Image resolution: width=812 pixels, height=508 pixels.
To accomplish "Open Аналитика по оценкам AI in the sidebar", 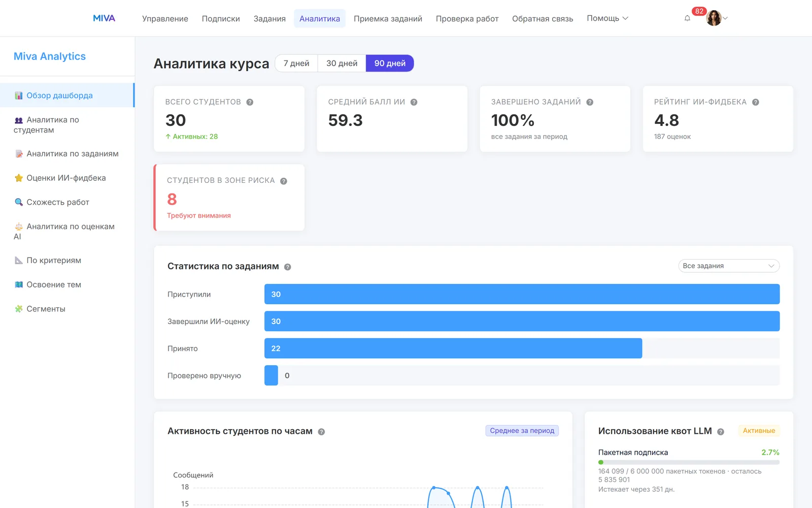I will 67,231.
